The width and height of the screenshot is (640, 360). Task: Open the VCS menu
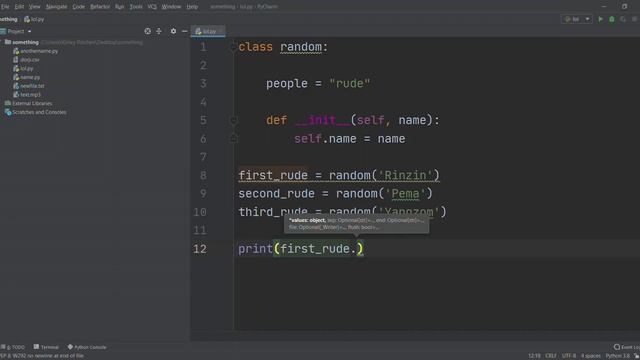(152, 7)
